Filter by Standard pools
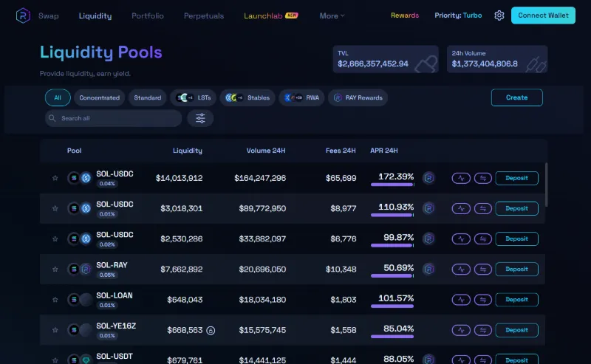The height and width of the screenshot is (364, 591). pyautogui.click(x=147, y=97)
